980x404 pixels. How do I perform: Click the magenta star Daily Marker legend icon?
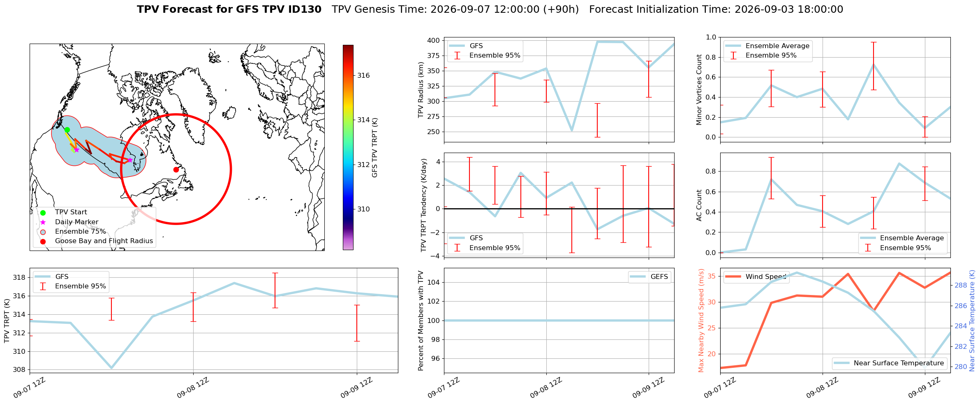43,222
